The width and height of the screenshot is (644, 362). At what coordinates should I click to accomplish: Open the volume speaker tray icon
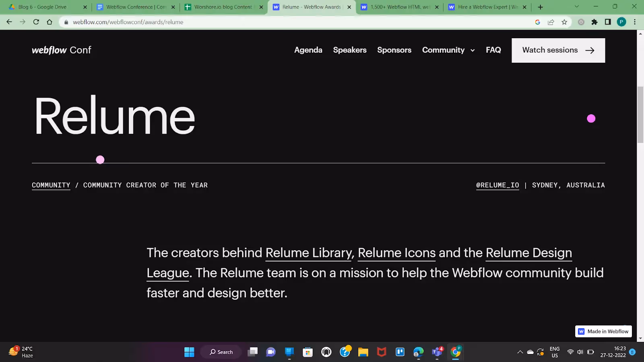point(580,352)
